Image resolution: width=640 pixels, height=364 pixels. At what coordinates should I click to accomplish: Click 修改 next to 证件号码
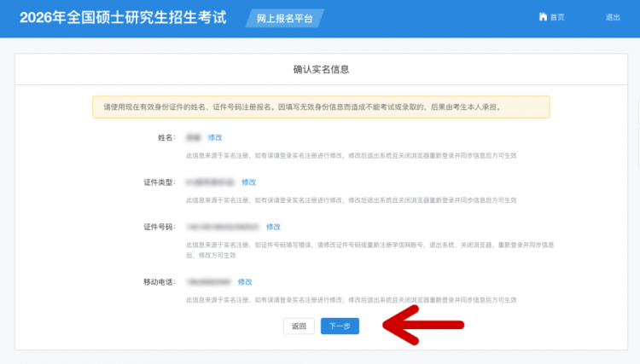pos(273,227)
